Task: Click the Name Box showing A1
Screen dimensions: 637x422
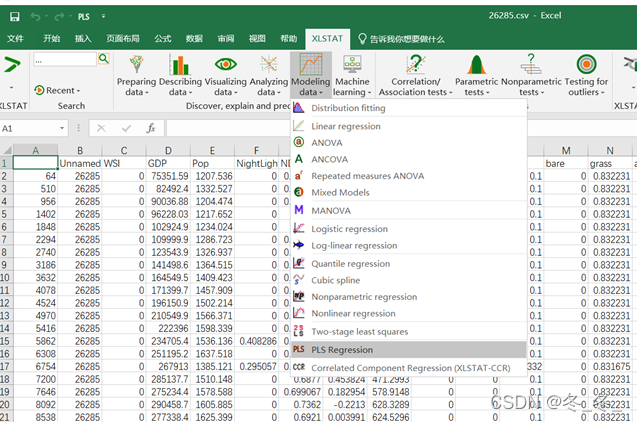Action: tap(29, 128)
